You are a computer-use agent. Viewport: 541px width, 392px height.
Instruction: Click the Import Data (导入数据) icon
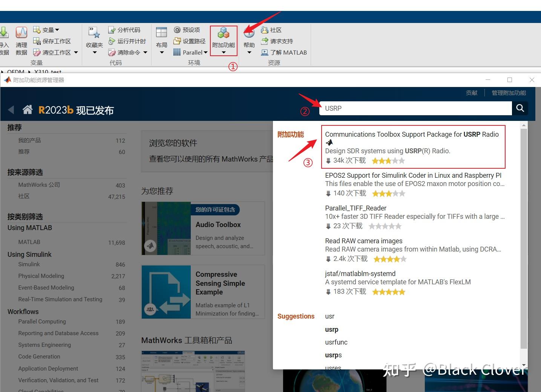pyautogui.click(x=4, y=33)
